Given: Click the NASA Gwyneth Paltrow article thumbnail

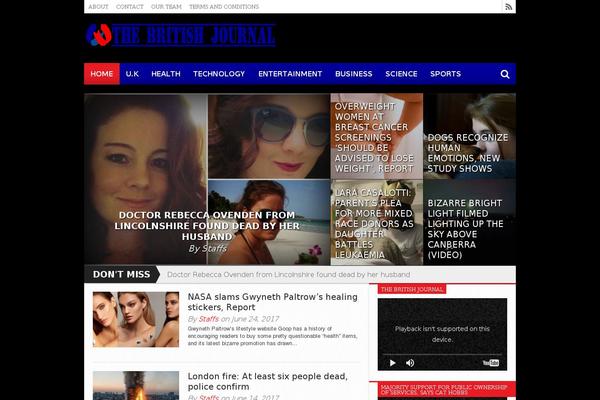Looking at the screenshot, I should pos(136,320).
